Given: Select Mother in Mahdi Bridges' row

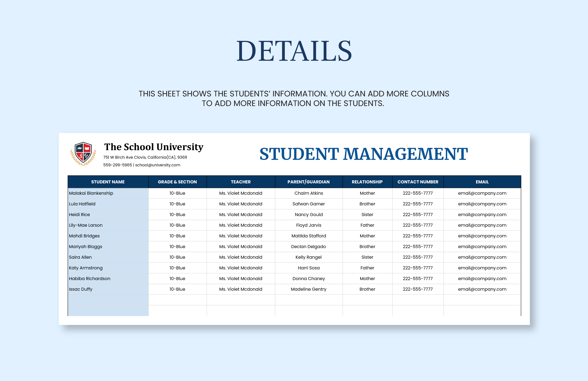Looking at the screenshot, I should (367, 236).
